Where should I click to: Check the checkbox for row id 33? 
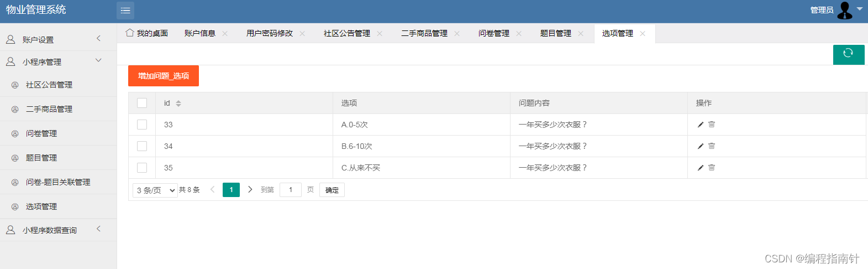click(x=142, y=125)
